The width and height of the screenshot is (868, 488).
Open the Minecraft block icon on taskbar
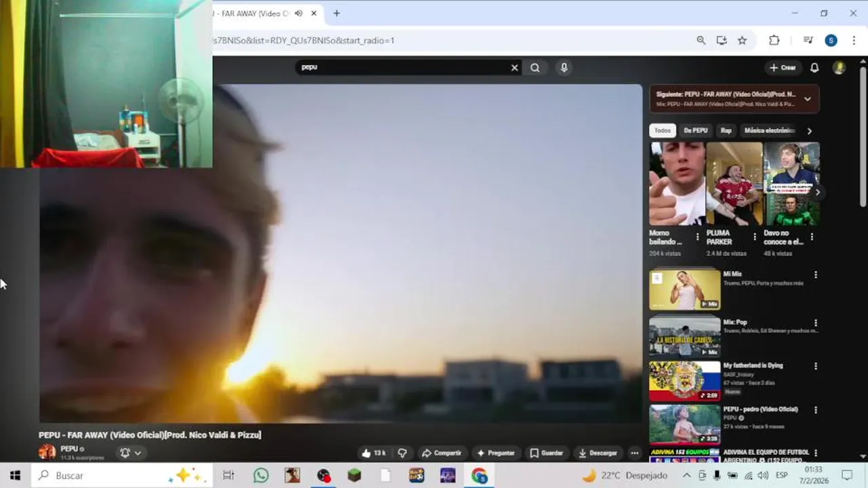coord(354,476)
